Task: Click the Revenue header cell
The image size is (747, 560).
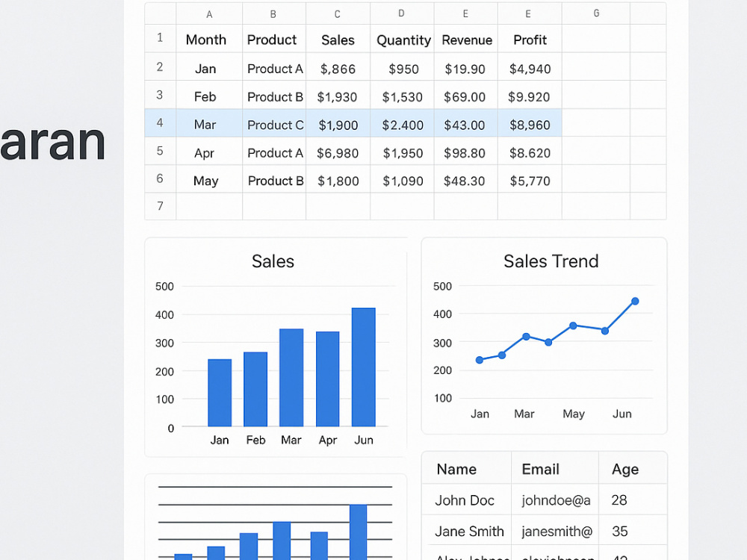Action: (x=466, y=39)
